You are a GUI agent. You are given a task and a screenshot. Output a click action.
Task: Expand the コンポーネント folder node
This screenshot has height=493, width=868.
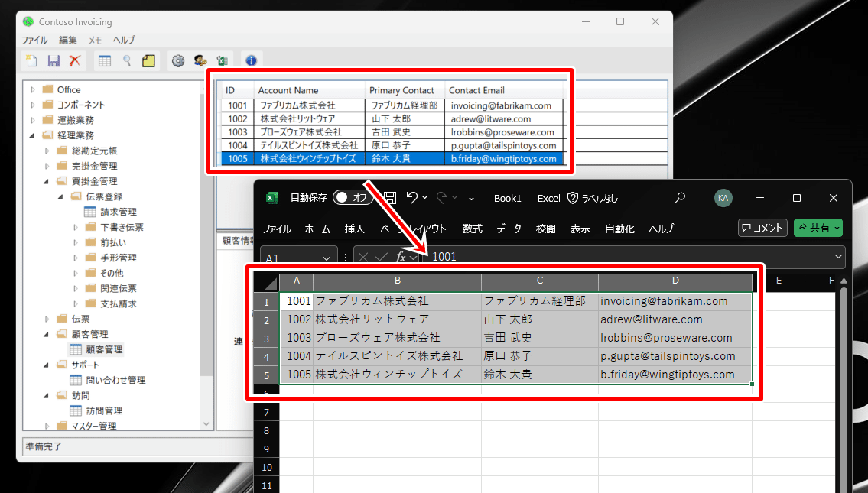pyautogui.click(x=33, y=105)
